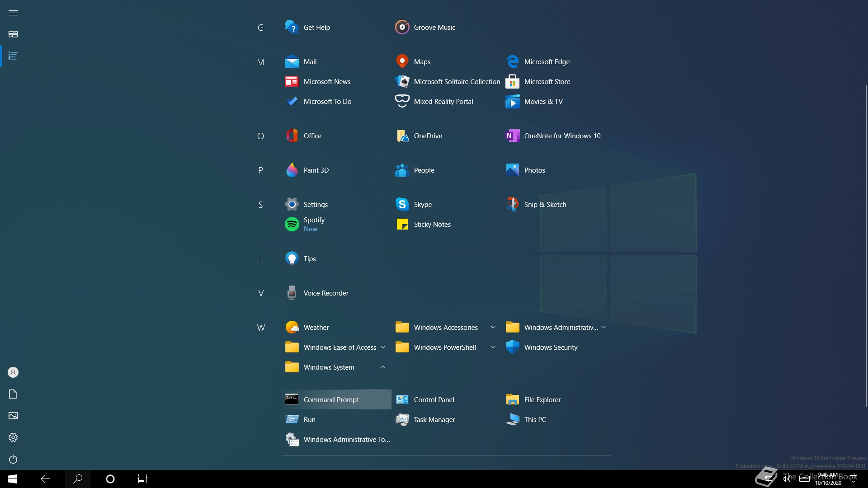Launch Paint 3D

[336, 170]
